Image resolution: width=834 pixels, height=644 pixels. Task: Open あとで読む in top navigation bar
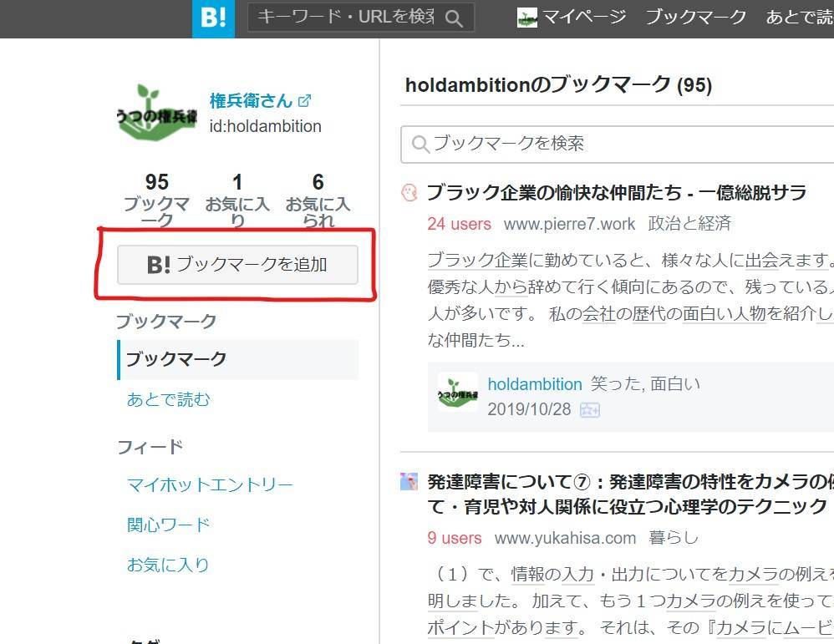point(800,18)
